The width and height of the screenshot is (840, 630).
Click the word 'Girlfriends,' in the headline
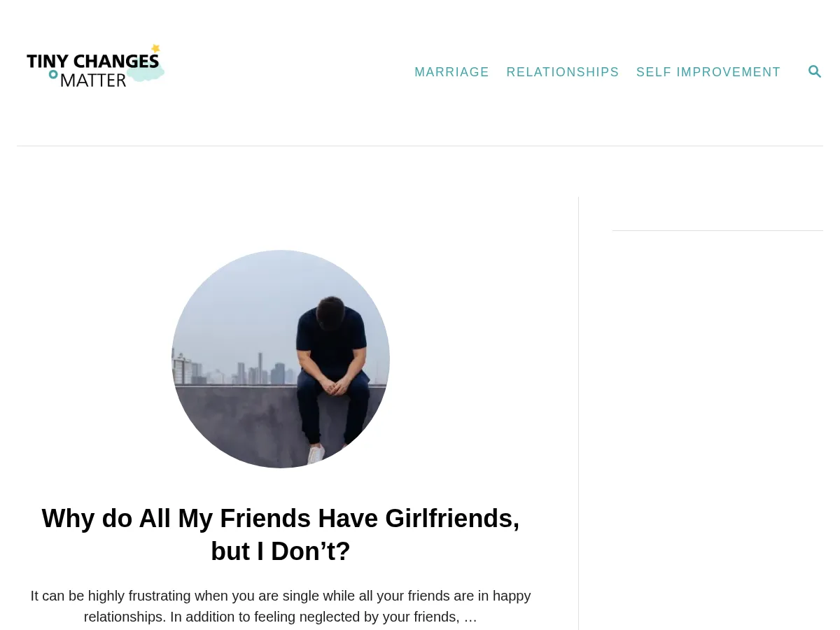coord(452,519)
